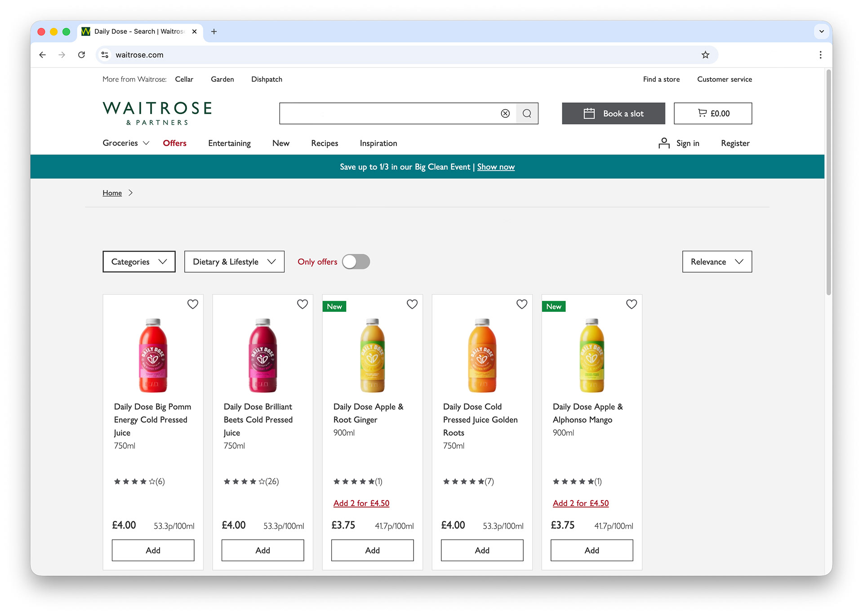The image size is (863, 616).
Task: Click the Show now banner link
Action: pyautogui.click(x=496, y=167)
